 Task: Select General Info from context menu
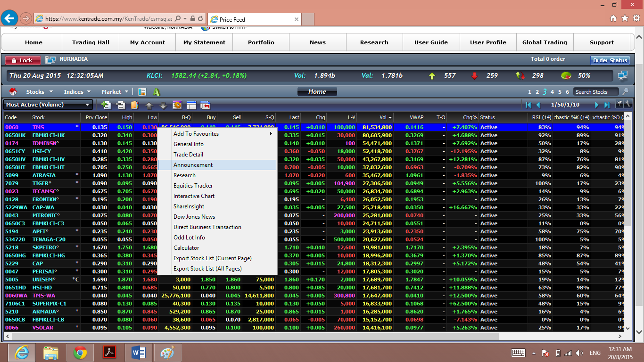(x=217, y=144)
